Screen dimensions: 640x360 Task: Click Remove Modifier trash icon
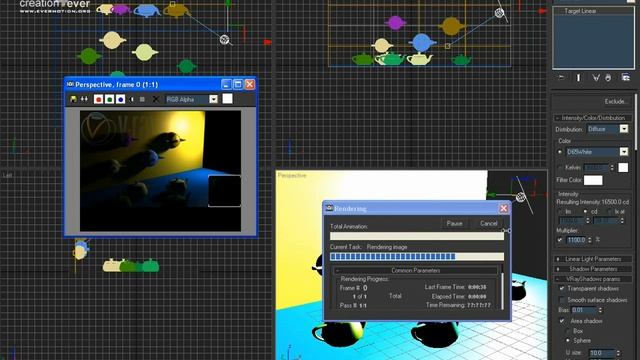coord(608,77)
